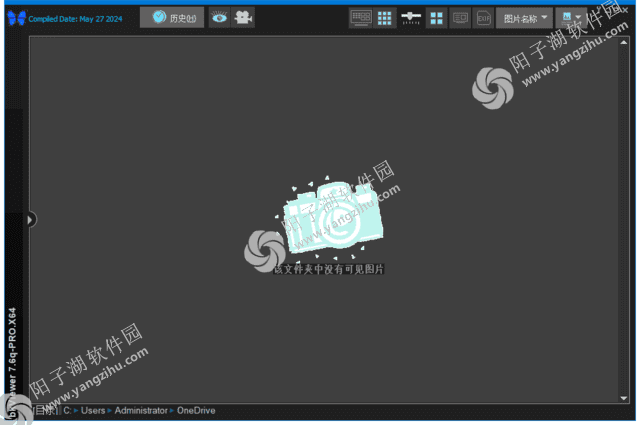
Task: Click the blue butterfly logo icon
Action: [x=17, y=18]
